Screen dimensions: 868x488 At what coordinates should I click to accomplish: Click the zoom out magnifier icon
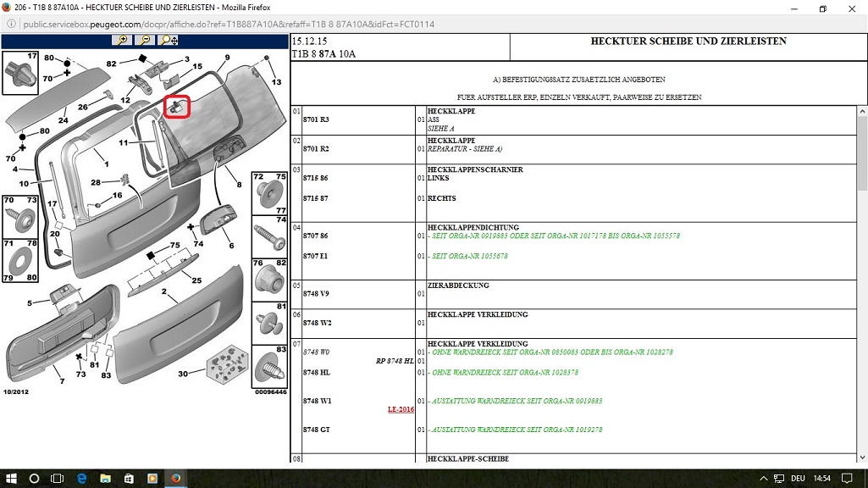point(145,40)
